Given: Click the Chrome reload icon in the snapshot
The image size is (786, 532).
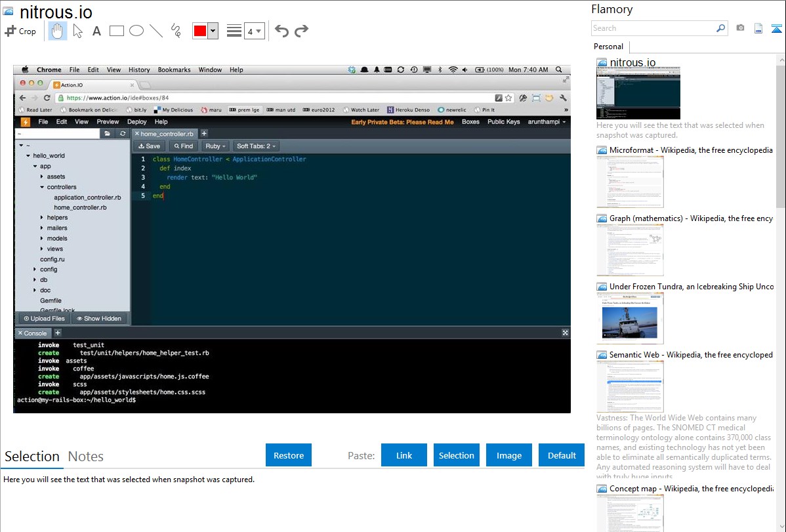Looking at the screenshot, I should (x=47, y=98).
